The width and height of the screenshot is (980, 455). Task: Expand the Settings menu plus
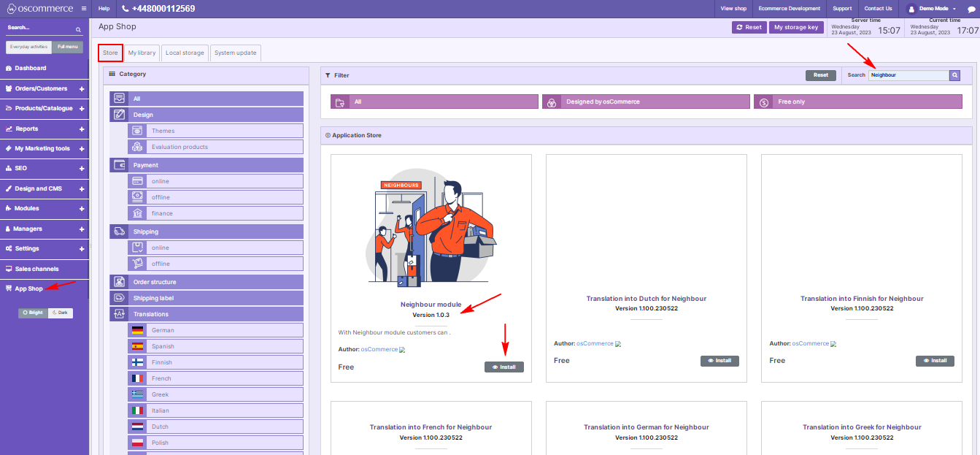[x=82, y=248]
